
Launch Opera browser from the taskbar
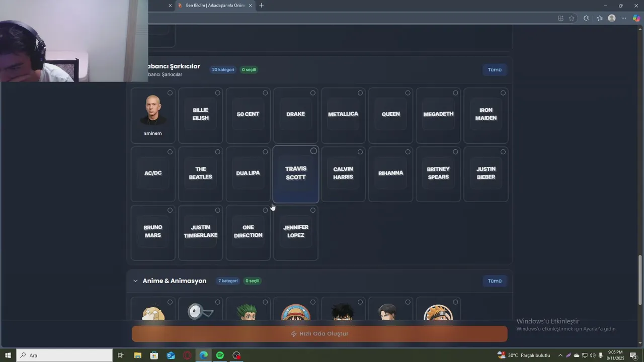pos(187,355)
